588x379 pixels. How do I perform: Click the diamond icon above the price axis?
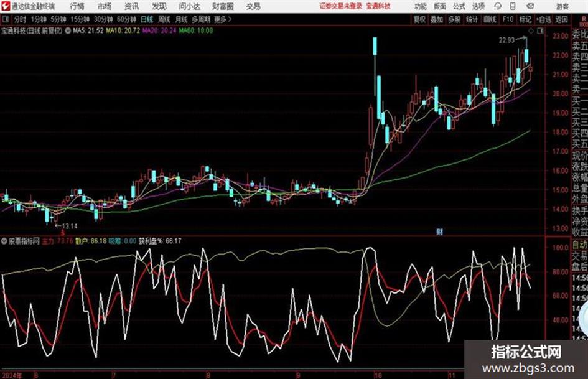click(x=531, y=31)
